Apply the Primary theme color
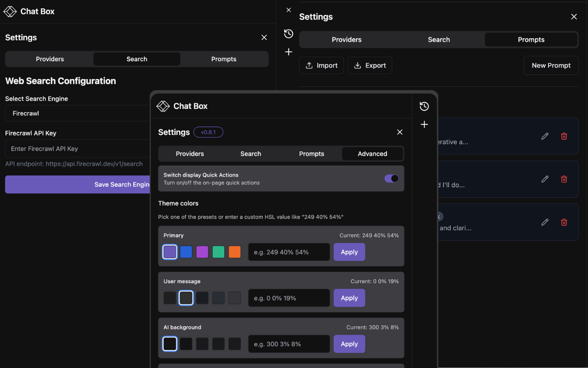Screen dimensions: 588x368 coord(349,252)
